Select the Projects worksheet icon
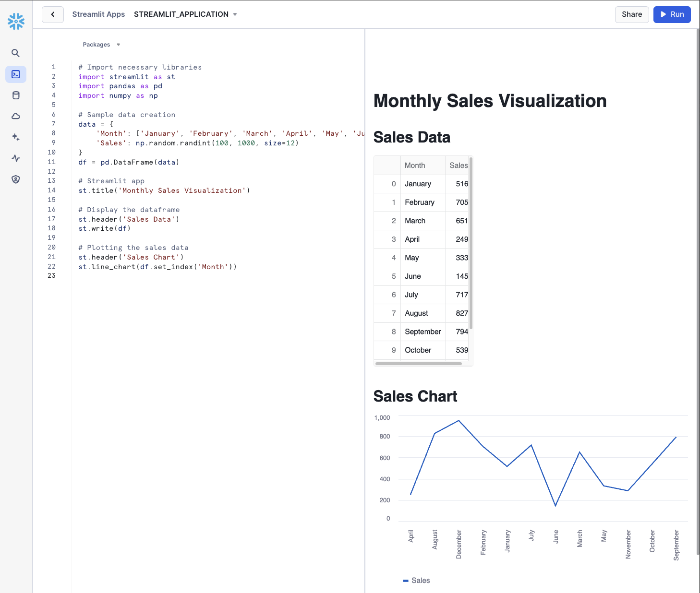 pos(16,74)
